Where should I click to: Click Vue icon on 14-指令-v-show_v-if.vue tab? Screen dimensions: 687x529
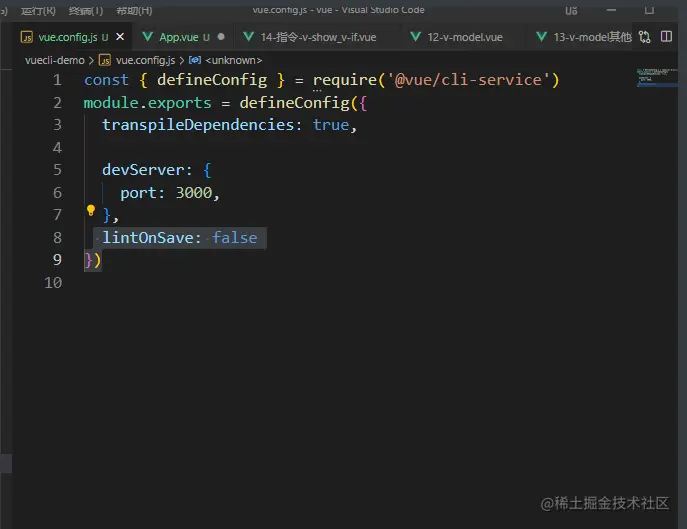[248, 37]
